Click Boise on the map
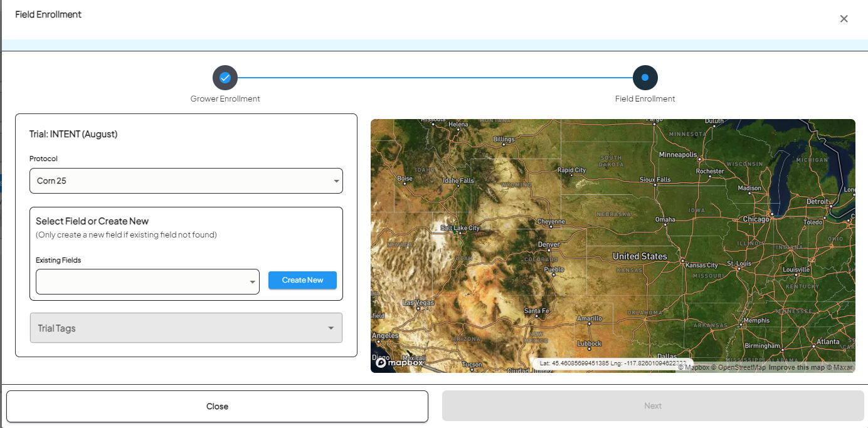 tap(405, 179)
